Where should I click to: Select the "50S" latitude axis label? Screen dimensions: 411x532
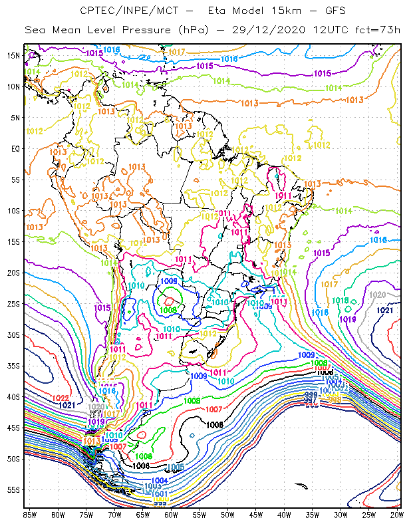pyautogui.click(x=13, y=459)
